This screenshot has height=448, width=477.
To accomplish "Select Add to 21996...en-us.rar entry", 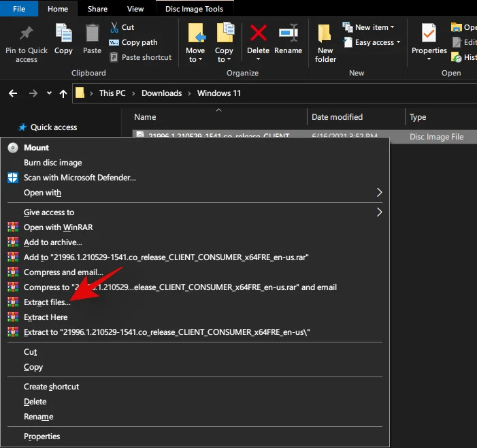I will (195, 257).
